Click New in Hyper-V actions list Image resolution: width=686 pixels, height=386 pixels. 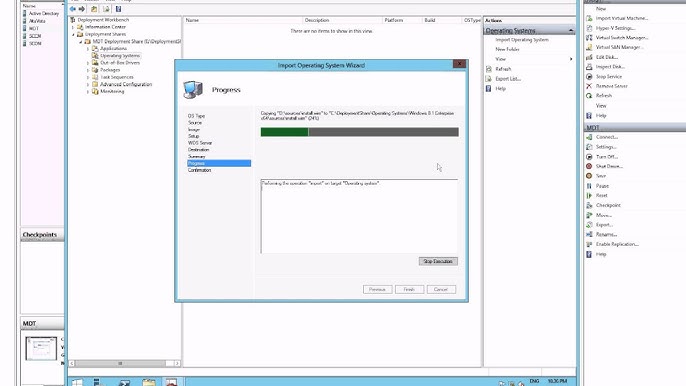(601, 9)
